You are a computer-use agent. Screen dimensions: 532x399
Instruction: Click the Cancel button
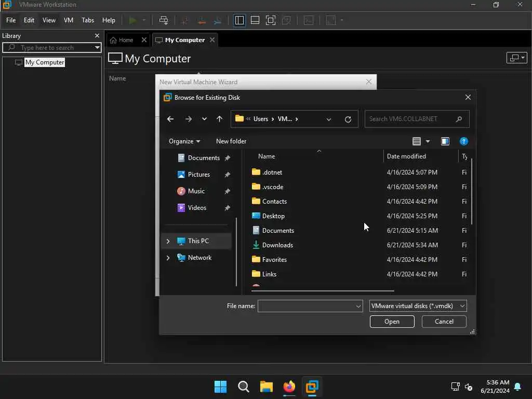pos(444,321)
